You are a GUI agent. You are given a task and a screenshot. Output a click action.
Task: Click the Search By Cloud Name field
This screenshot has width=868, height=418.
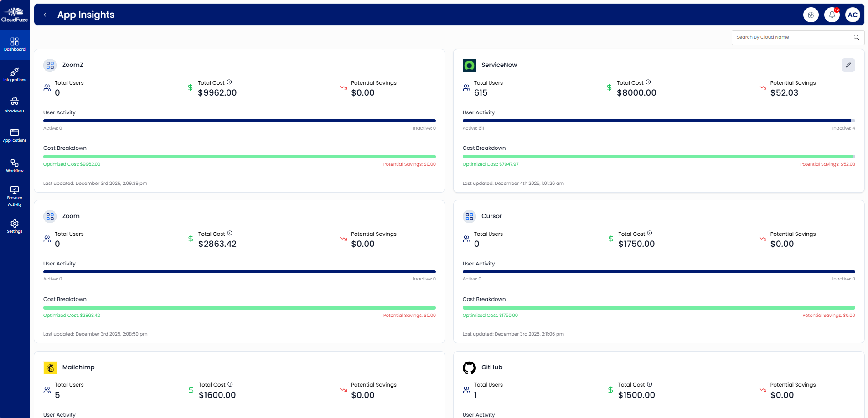pos(793,37)
